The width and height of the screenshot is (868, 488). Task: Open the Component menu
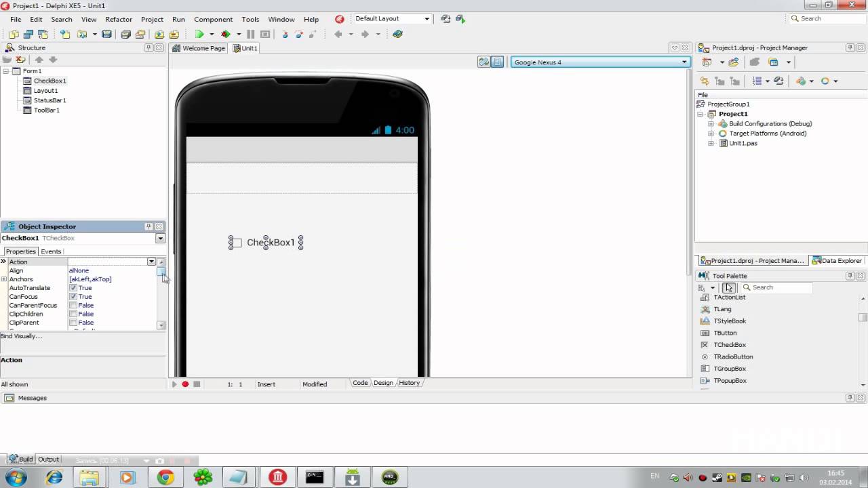(x=213, y=19)
